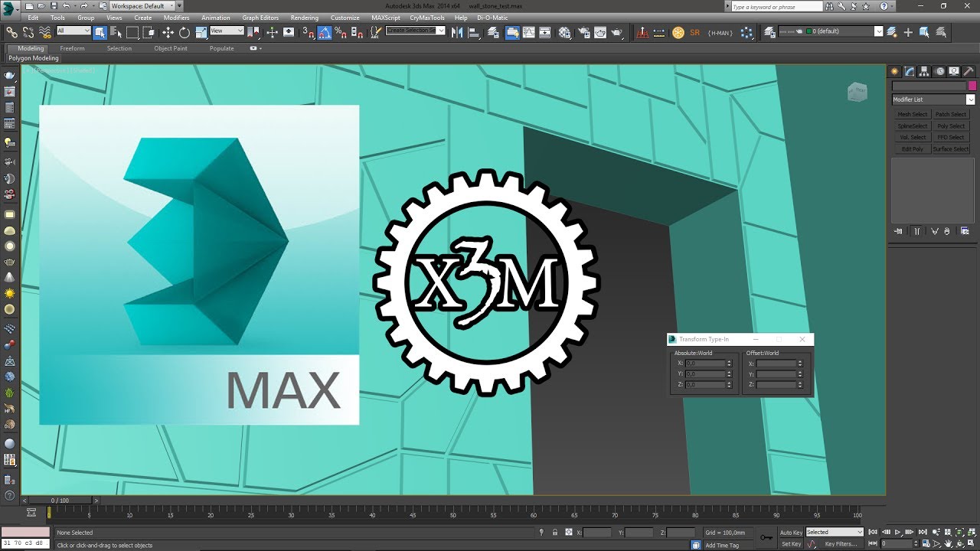This screenshot has width=980, height=551.
Task: Toggle the Auto Key button
Action: click(791, 533)
